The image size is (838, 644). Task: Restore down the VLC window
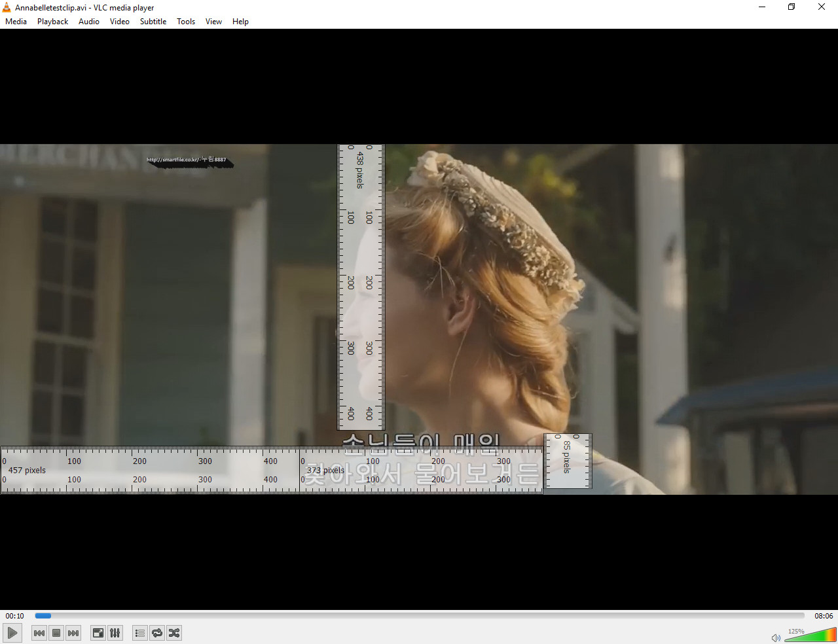click(x=792, y=7)
